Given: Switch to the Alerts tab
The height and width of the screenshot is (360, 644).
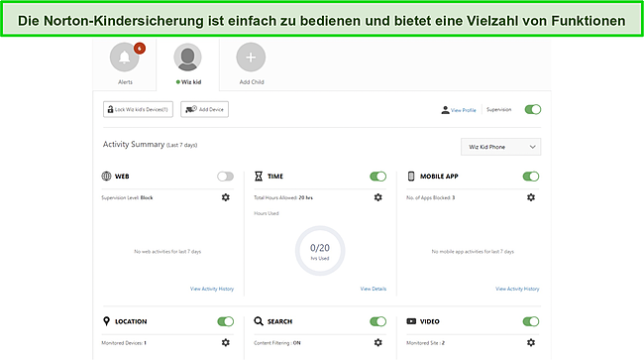Looking at the screenshot, I should [x=125, y=82].
